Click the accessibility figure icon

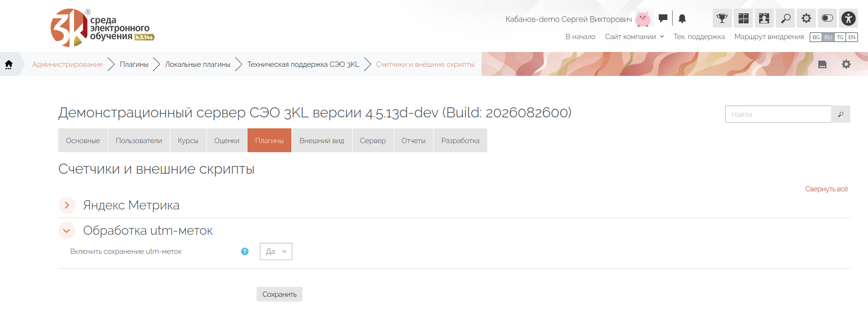[848, 19]
